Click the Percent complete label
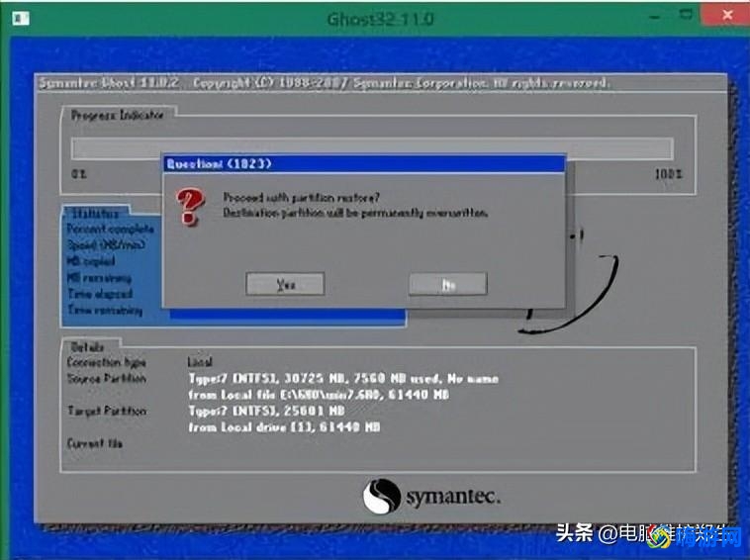The image size is (750, 560). coord(111,230)
